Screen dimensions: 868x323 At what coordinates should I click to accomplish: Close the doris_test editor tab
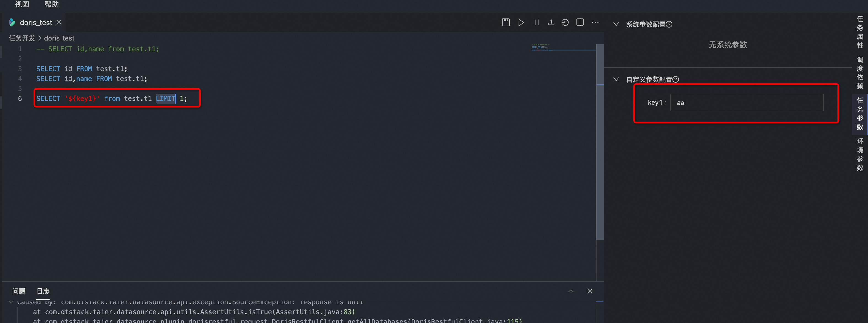59,22
